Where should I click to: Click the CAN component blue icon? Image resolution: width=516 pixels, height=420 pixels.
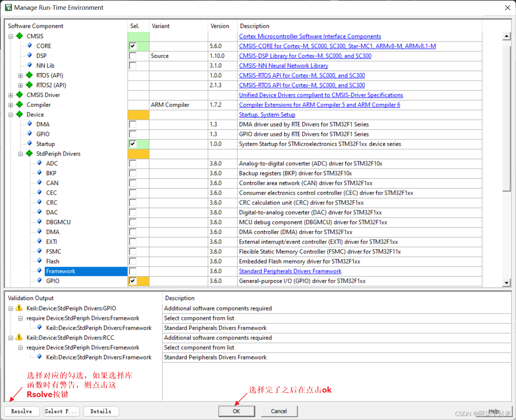pyautogui.click(x=39, y=182)
